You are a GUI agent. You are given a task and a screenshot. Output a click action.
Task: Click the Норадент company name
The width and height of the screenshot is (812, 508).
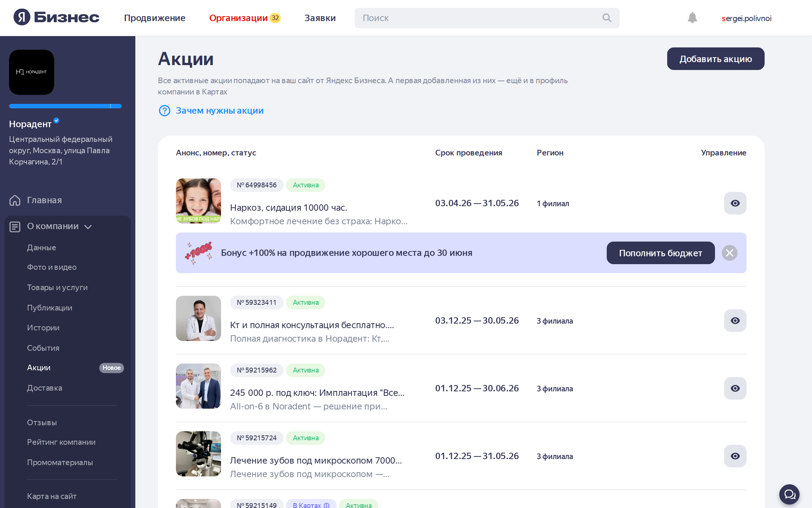30,124
